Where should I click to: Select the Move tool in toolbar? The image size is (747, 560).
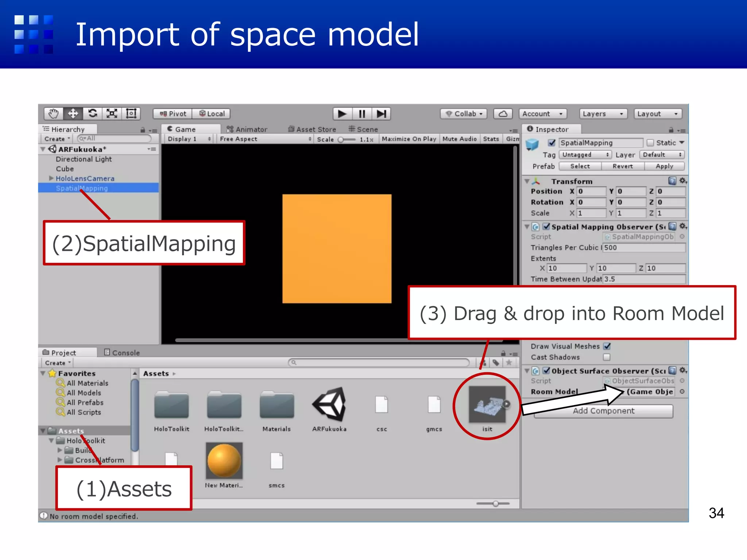tap(73, 114)
